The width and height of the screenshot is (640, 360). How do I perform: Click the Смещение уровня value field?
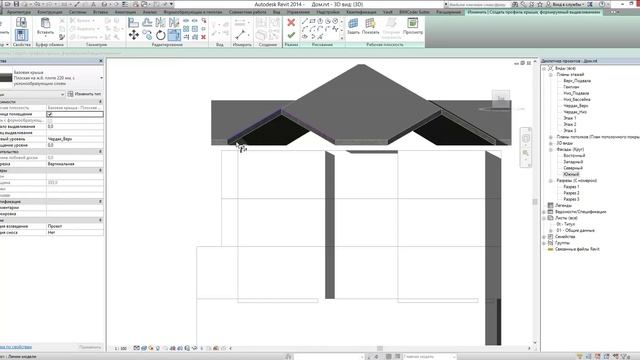tap(75, 145)
